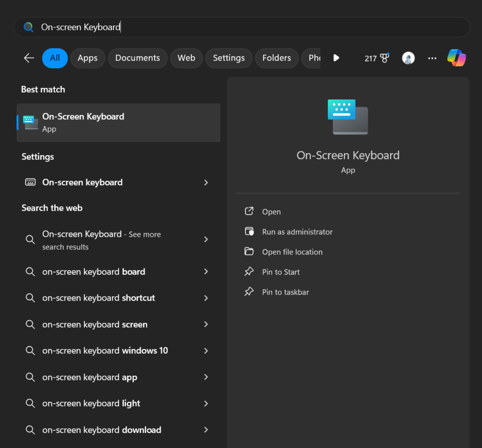Image resolution: width=482 pixels, height=448 pixels.
Task: Click the Pin to taskbar pin icon
Action: (x=249, y=292)
